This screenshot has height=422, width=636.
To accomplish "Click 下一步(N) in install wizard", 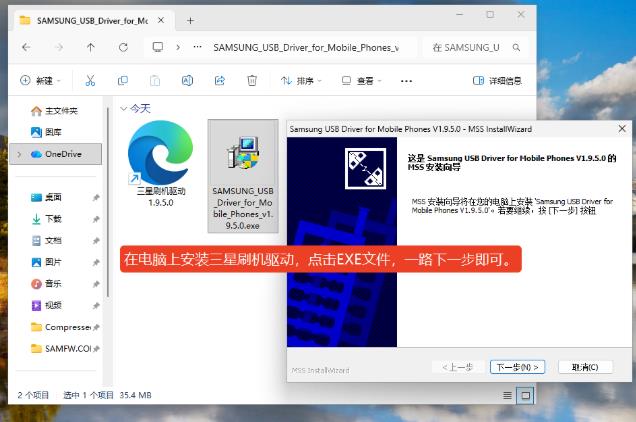I will coord(517,367).
